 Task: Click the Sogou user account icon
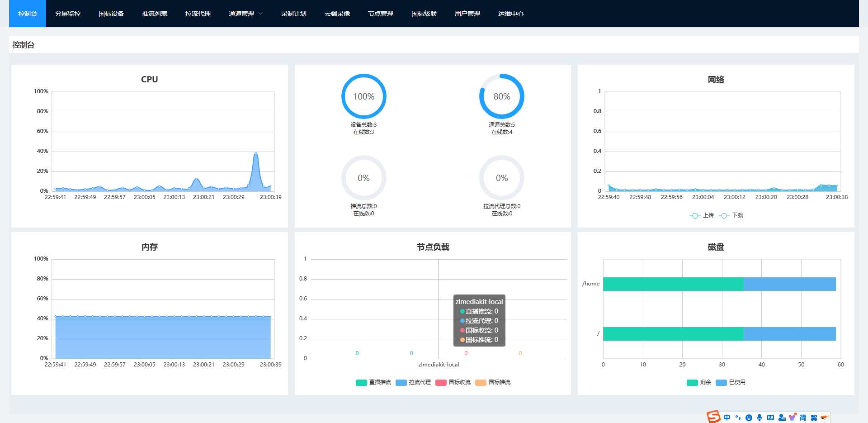tap(782, 418)
